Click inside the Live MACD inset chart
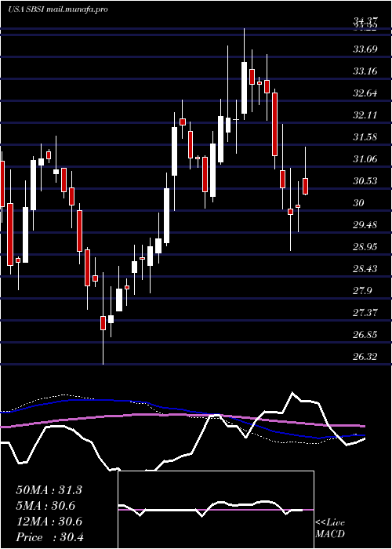Image resolution: width=392 pixels, height=549 pixels. tap(216, 510)
